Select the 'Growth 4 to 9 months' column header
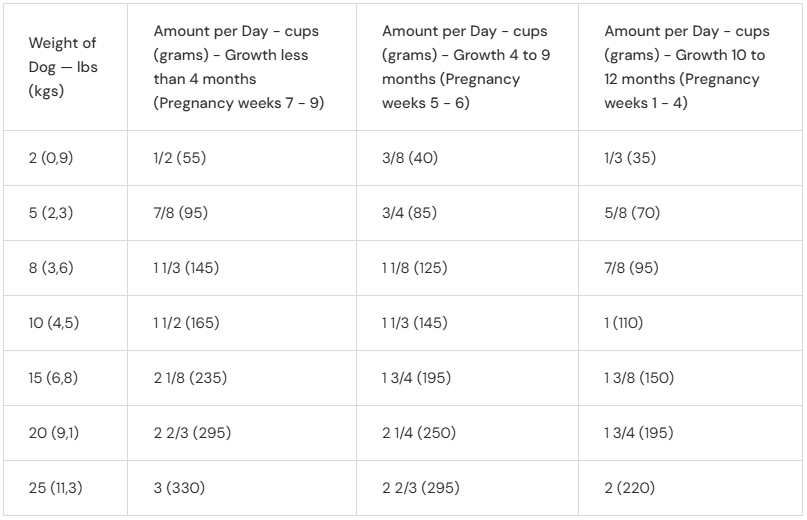The height and width of the screenshot is (520, 807). click(466, 67)
